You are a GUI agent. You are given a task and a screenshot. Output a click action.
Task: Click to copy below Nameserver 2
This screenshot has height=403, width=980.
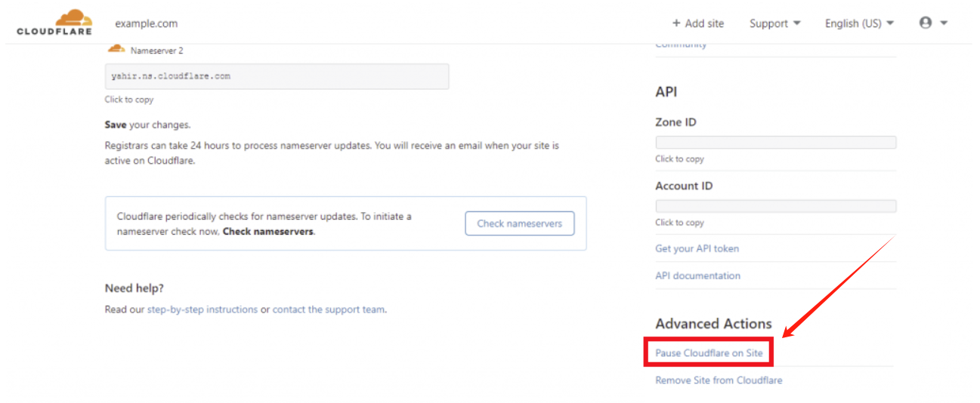coord(129,100)
